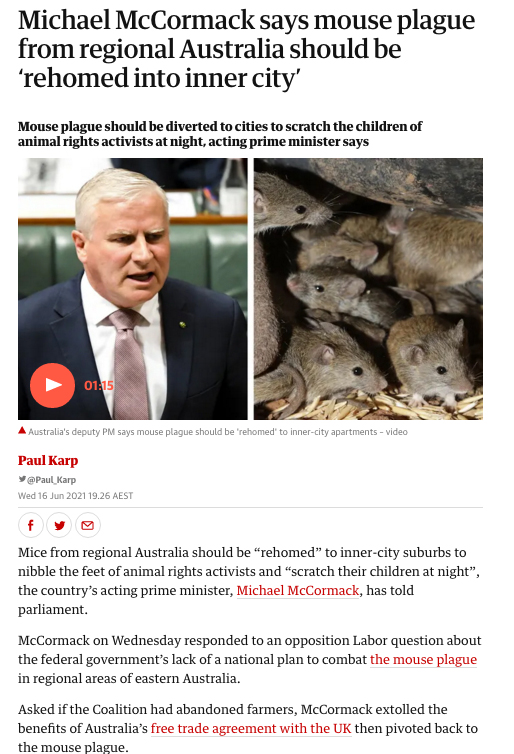
Task: Click the red caption triangle icon
Action: [x=22, y=430]
